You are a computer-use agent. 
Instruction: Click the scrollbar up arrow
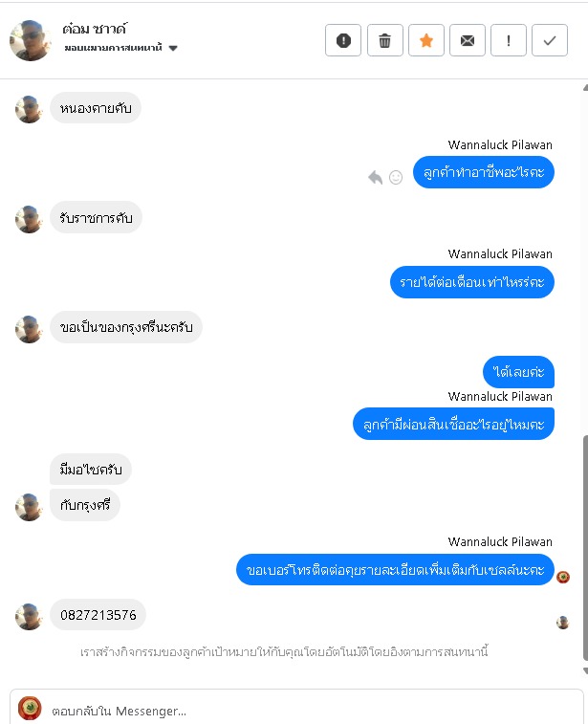[585, 88]
